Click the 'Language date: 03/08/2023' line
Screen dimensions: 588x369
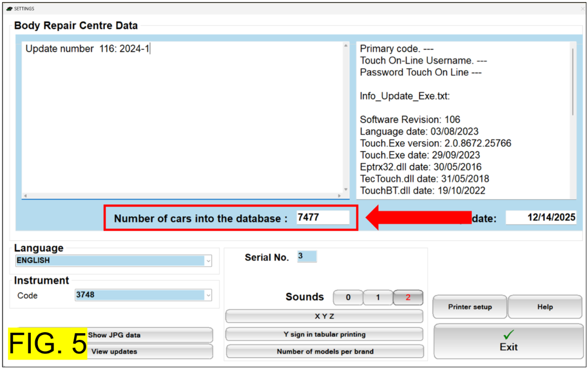(x=420, y=131)
